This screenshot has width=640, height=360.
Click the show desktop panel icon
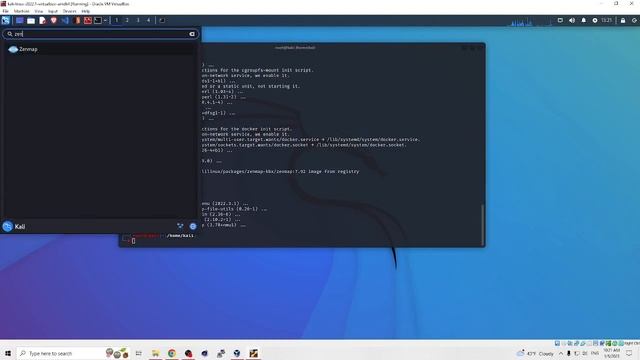(x=19, y=20)
